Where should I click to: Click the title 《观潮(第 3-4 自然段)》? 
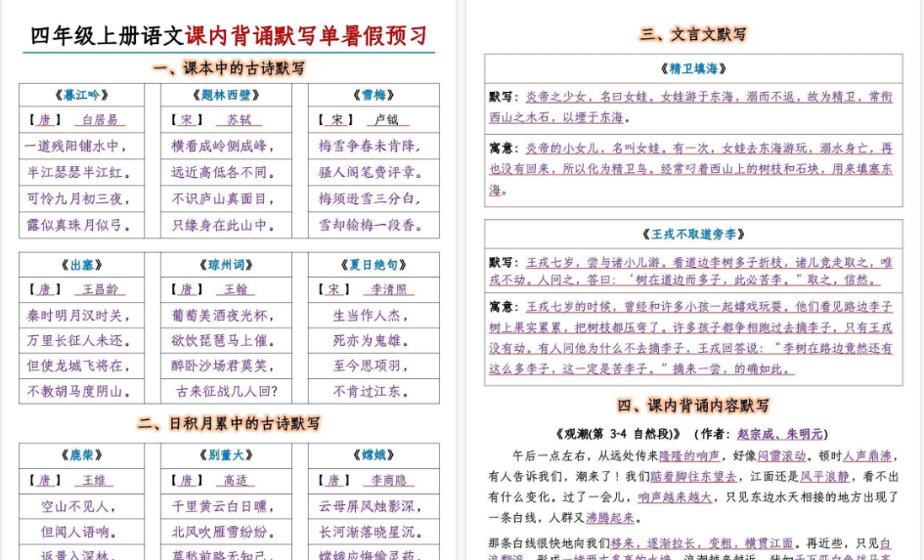tap(618, 434)
